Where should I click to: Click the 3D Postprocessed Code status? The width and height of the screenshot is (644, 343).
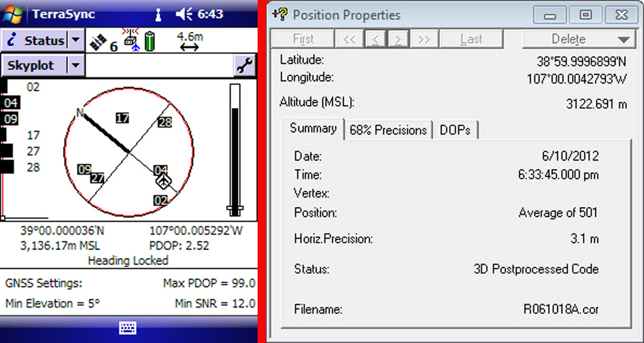click(536, 269)
